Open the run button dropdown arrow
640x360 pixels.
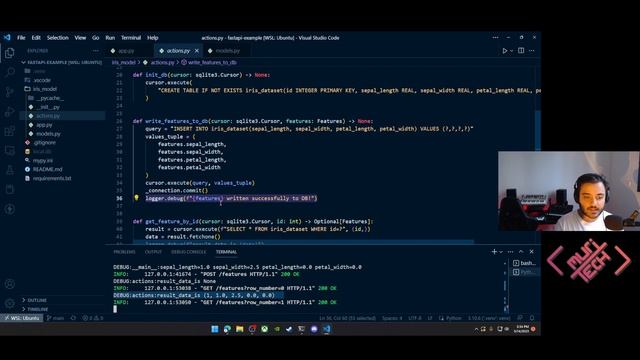pos(511,51)
